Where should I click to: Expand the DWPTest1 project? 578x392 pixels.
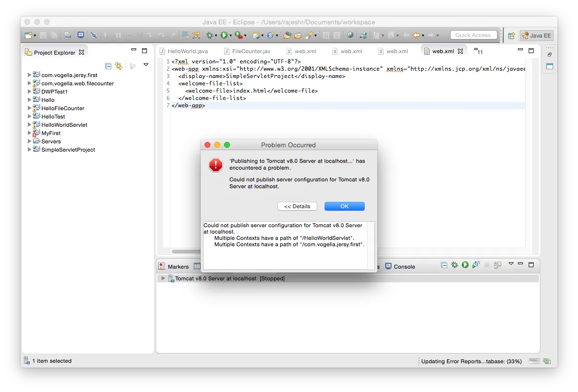29,91
